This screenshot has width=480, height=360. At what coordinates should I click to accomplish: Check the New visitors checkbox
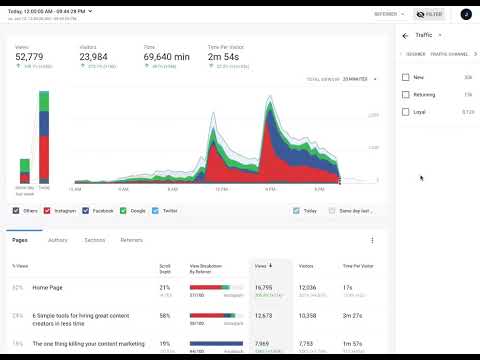pos(406,77)
